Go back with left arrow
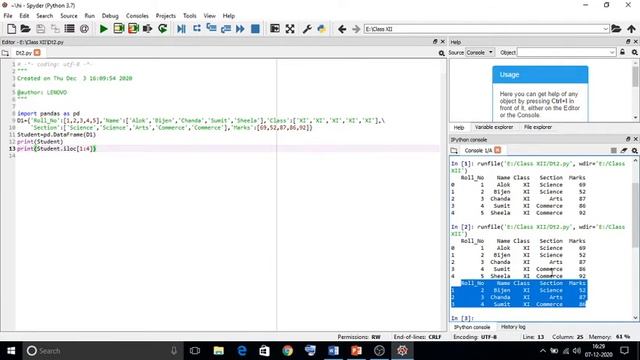The width and height of the screenshot is (640, 360). point(342,29)
